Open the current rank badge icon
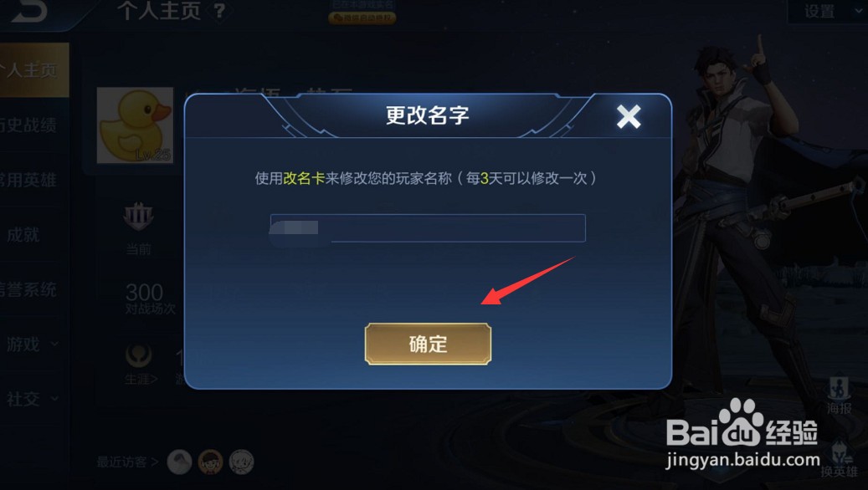The image size is (868, 490). click(138, 217)
